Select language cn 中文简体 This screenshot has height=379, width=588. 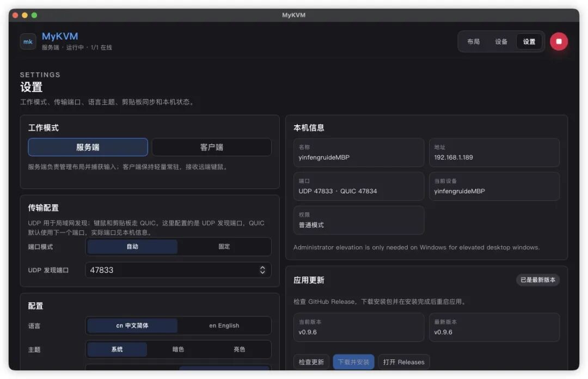pos(132,326)
